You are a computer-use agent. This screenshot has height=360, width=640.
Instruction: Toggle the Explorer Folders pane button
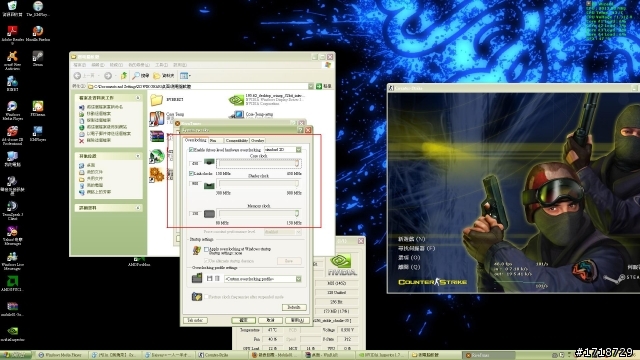[164, 76]
